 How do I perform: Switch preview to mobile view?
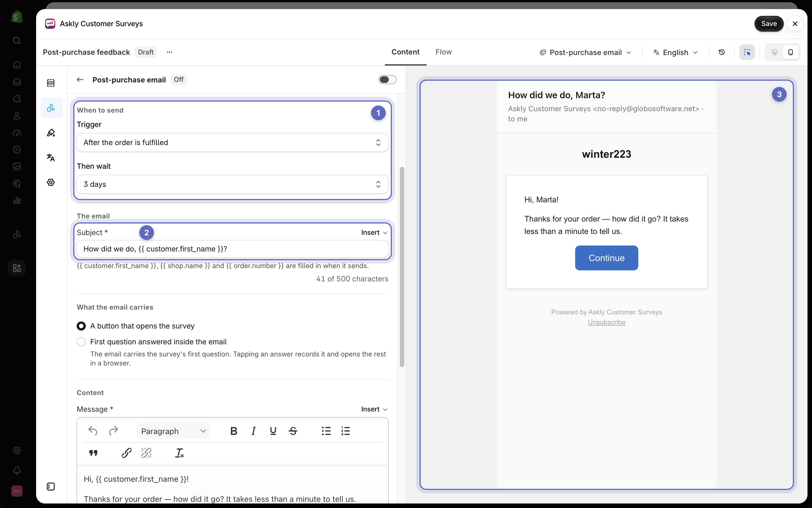point(791,52)
